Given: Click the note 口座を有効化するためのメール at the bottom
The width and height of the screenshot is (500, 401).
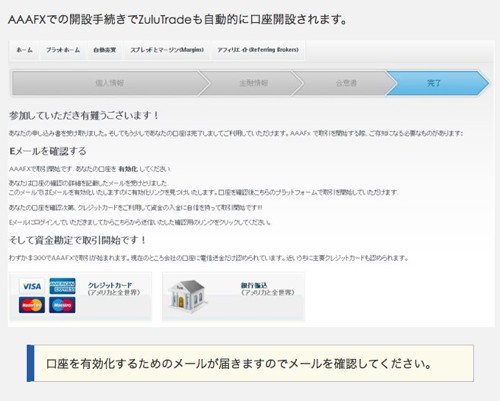Looking at the screenshot, I should (250, 363).
